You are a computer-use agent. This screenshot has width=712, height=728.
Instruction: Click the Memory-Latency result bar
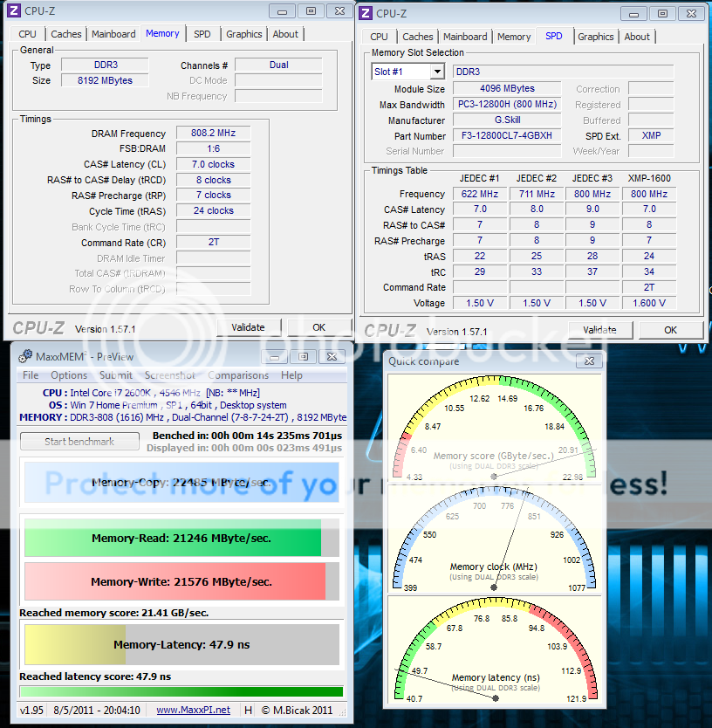click(181, 644)
